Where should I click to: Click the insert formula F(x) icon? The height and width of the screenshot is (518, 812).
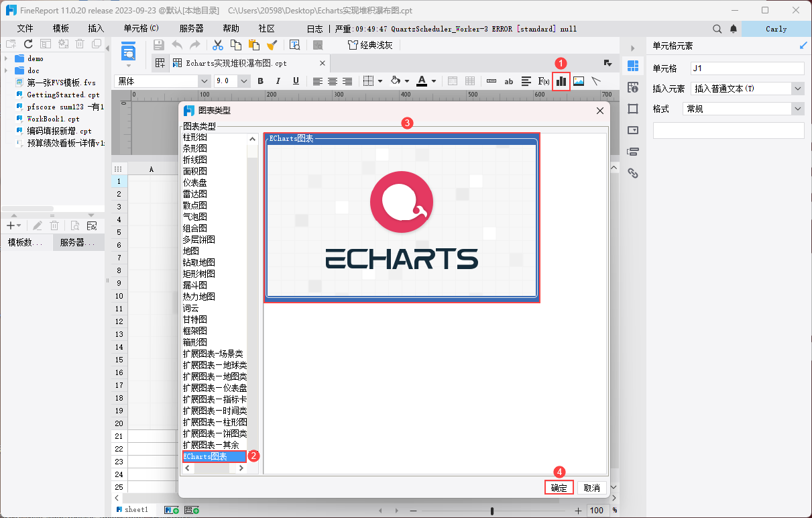tap(544, 81)
